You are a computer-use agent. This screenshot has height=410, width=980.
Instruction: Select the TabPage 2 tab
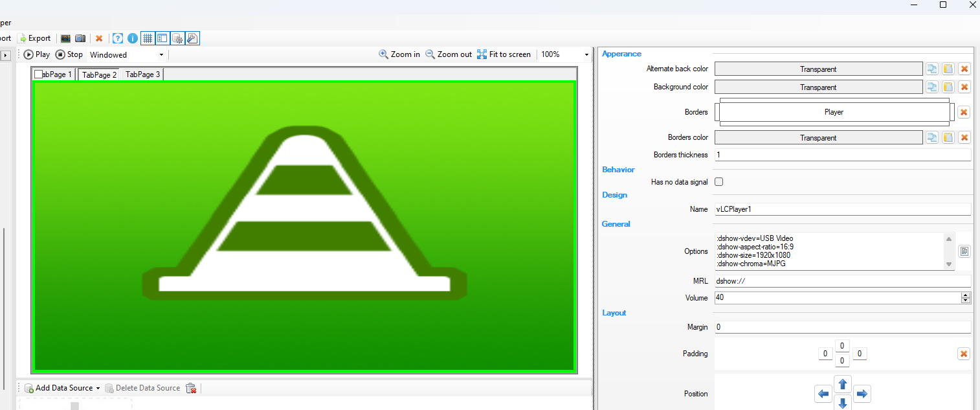coord(99,74)
